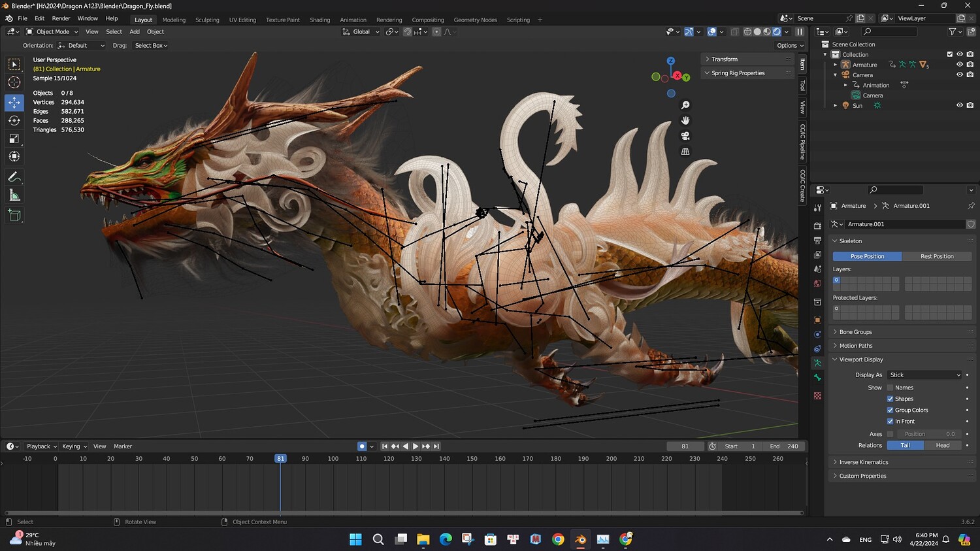The width and height of the screenshot is (980, 551).
Task: Disable the Group Colors checkbox
Action: coord(890,410)
